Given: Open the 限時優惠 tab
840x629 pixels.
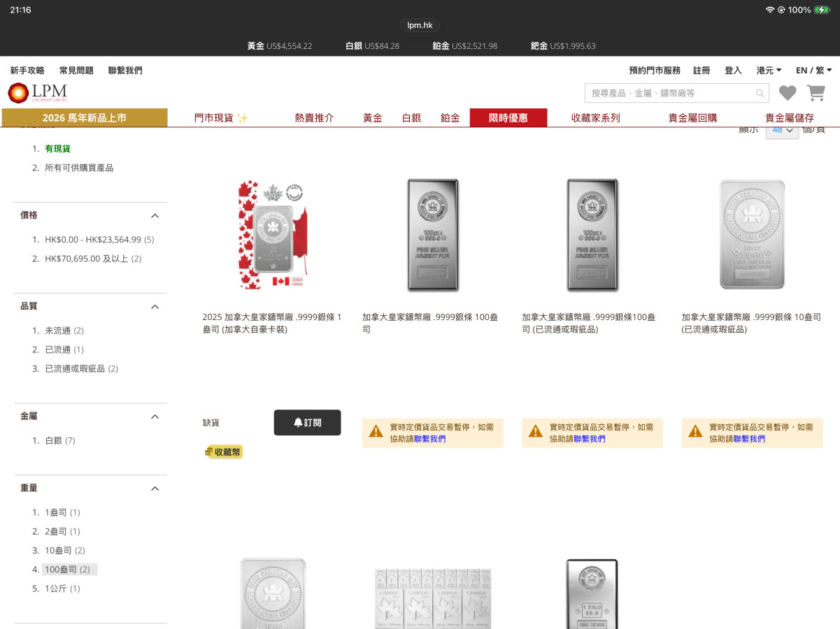Looking at the screenshot, I should pyautogui.click(x=508, y=117).
